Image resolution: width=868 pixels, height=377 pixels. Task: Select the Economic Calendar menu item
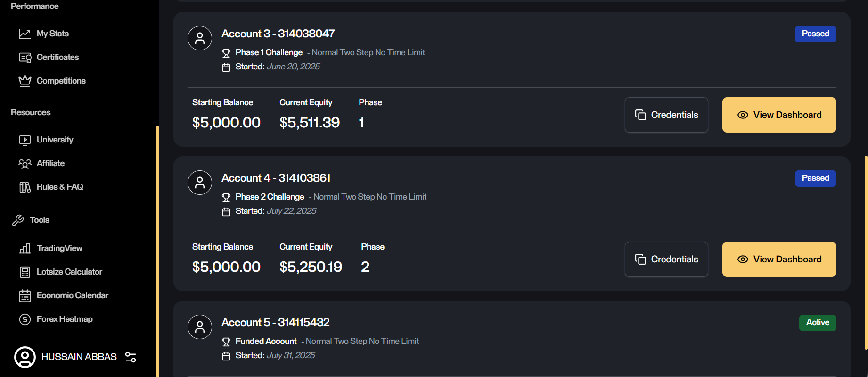73,295
